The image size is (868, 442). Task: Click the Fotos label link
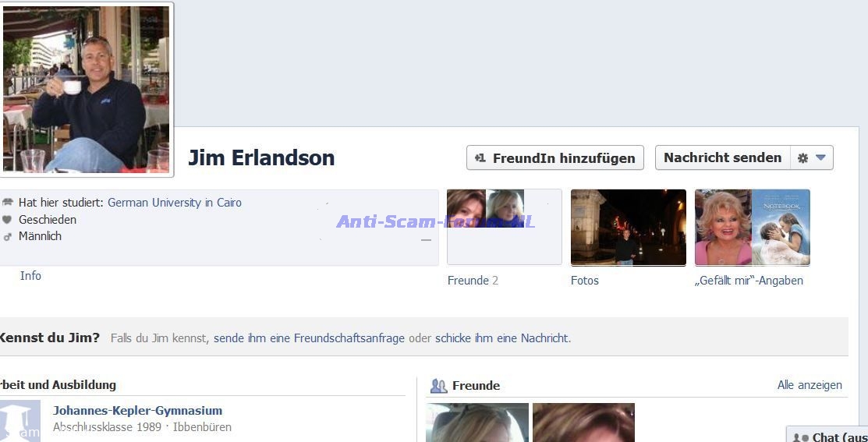point(584,281)
